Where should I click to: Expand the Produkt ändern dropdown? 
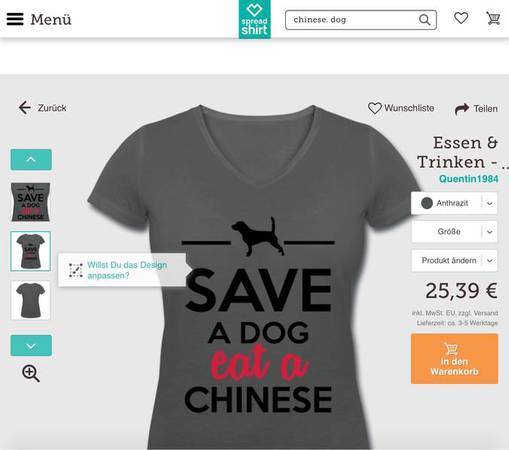pos(454,260)
